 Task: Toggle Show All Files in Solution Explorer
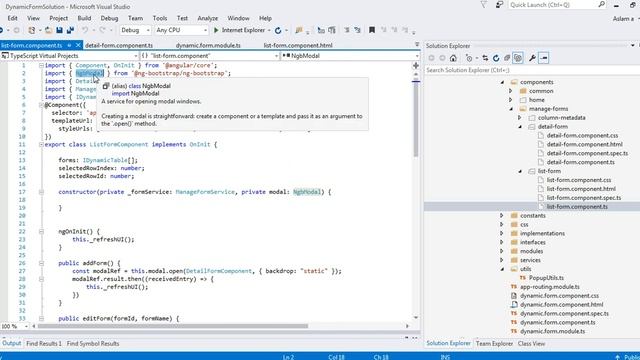coord(518,58)
